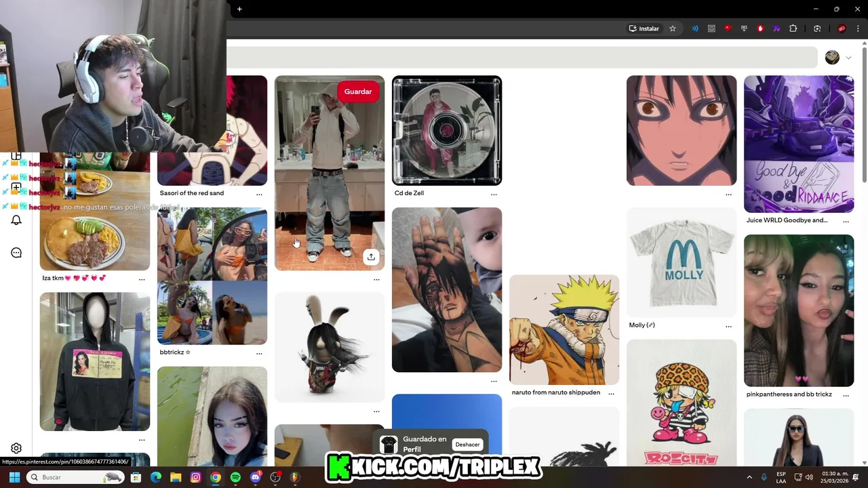The height and width of the screenshot is (488, 868).
Task: Open Discord from the taskbar
Action: [x=255, y=477]
